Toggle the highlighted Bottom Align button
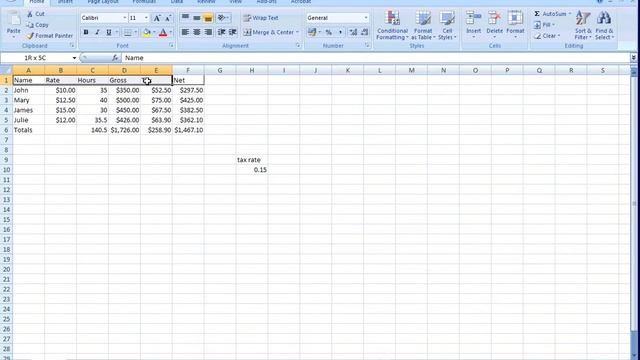Image resolution: width=640 pixels, height=360 pixels. point(208,18)
